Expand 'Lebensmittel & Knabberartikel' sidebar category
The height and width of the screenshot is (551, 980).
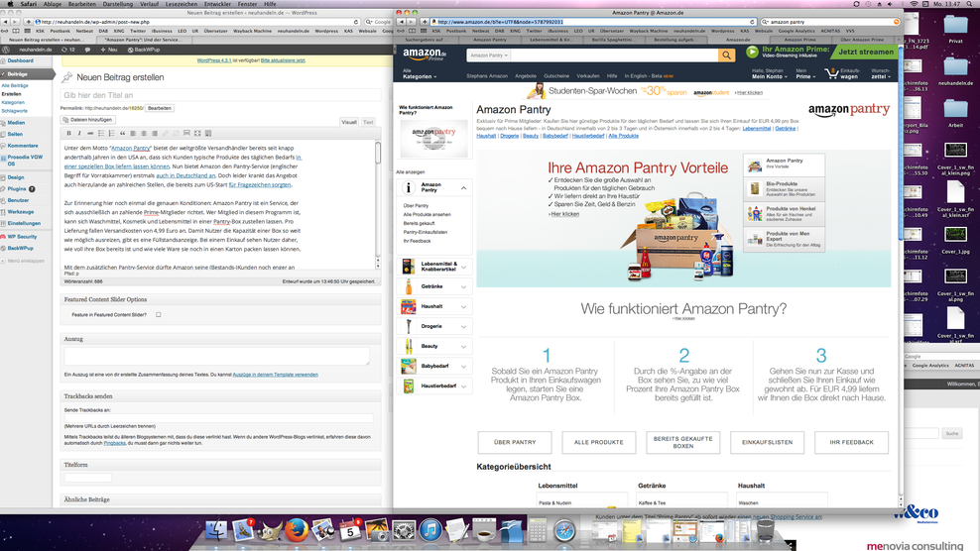click(463, 267)
